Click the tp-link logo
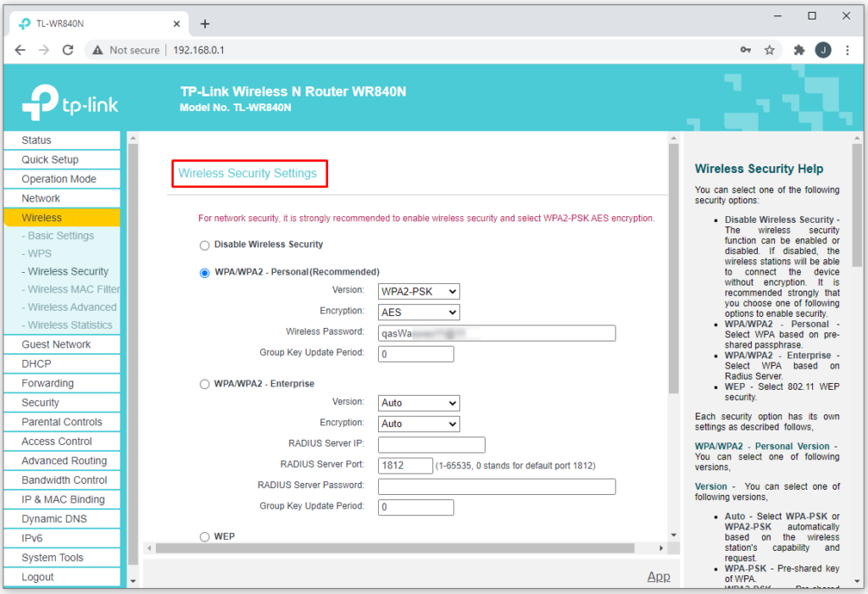Screen dimensions: 868x594 [x=70, y=98]
